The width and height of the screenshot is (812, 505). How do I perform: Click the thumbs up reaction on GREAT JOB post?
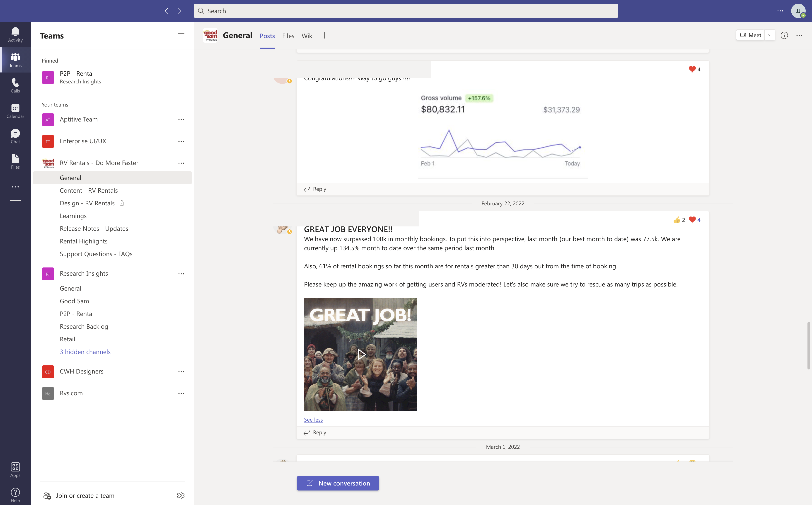coord(679,220)
